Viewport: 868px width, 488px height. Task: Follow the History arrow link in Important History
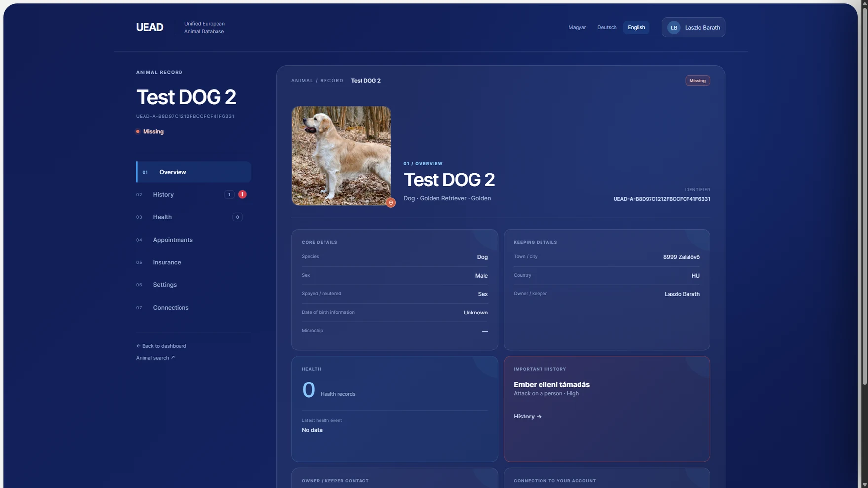tap(528, 417)
